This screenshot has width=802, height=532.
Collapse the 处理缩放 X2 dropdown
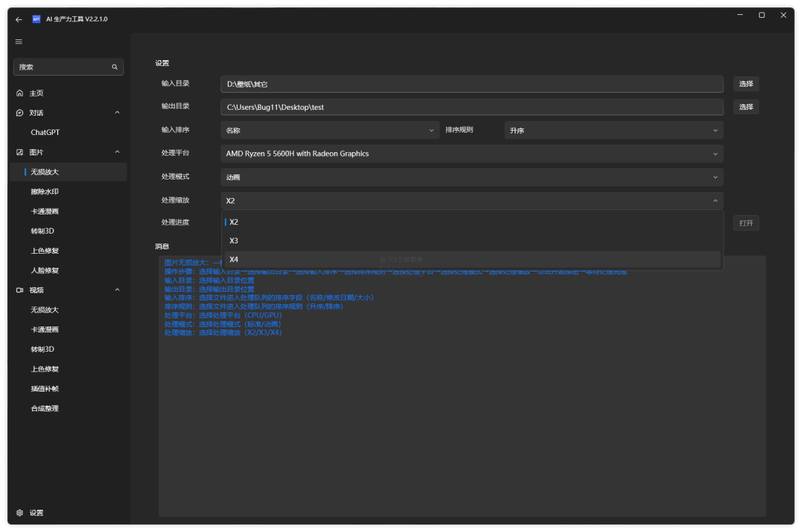coord(472,201)
